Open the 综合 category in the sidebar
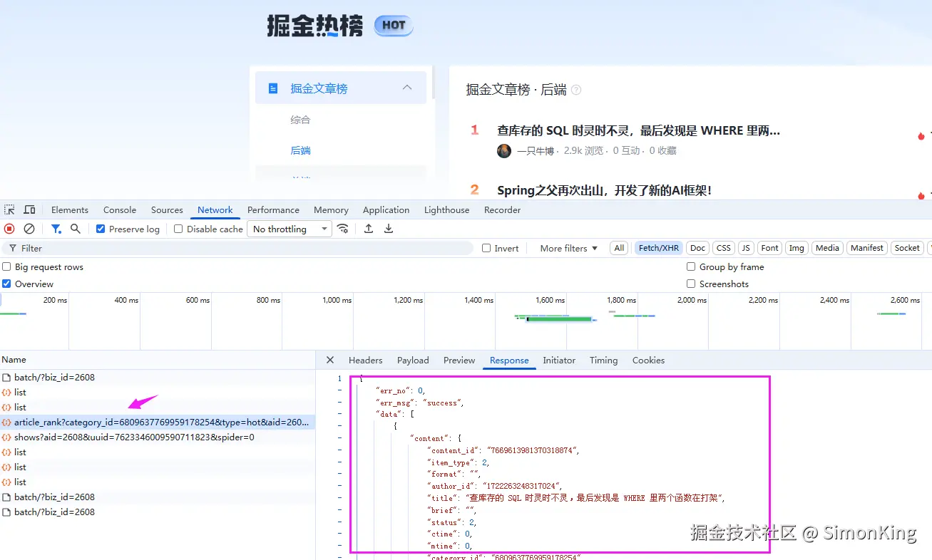932x560 pixels. (300, 120)
